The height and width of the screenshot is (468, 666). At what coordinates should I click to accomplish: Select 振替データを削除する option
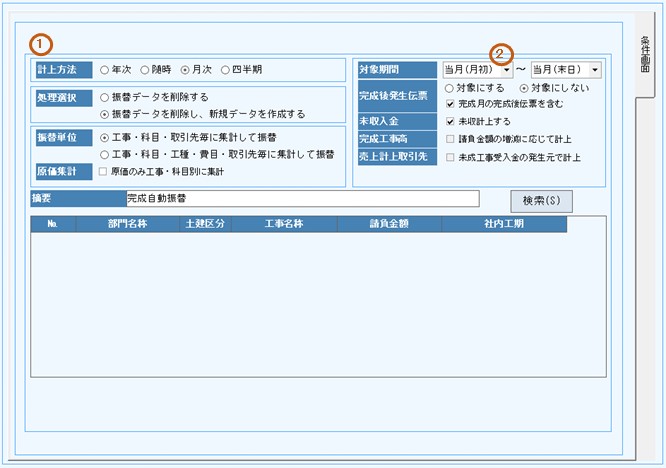(105, 99)
